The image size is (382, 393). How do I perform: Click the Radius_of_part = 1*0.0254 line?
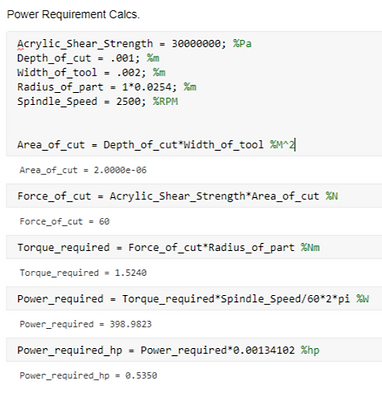pos(107,87)
